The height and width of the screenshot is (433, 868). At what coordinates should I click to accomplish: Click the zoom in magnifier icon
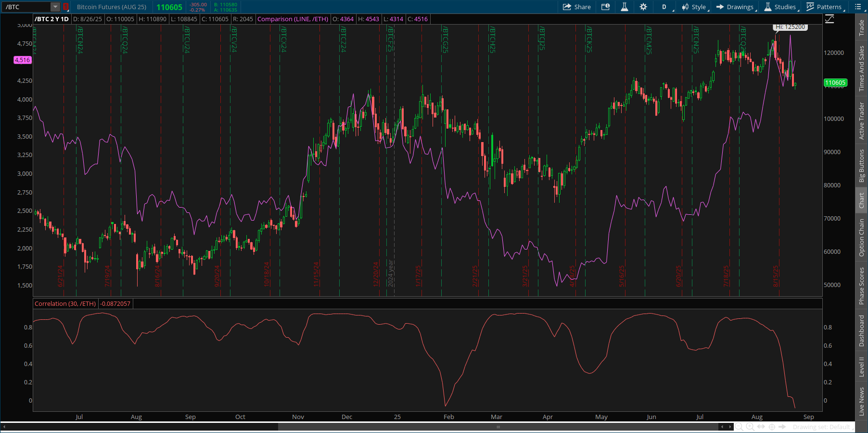tap(750, 427)
